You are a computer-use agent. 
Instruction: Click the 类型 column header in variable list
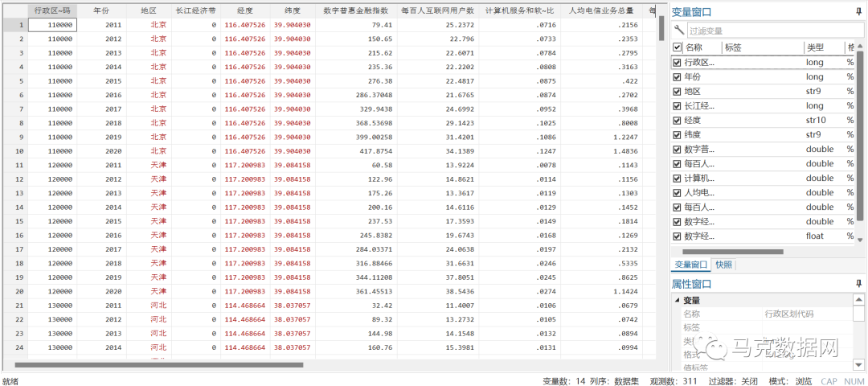[x=816, y=47]
